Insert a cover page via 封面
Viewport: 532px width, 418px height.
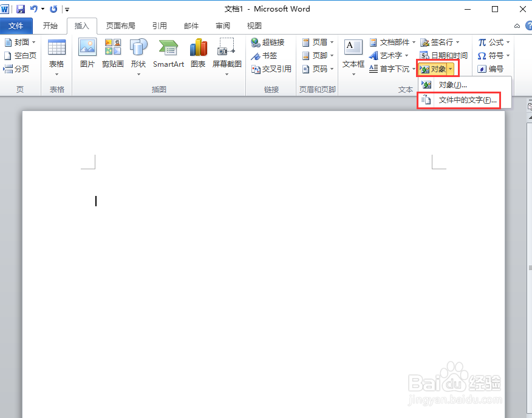click(20, 42)
